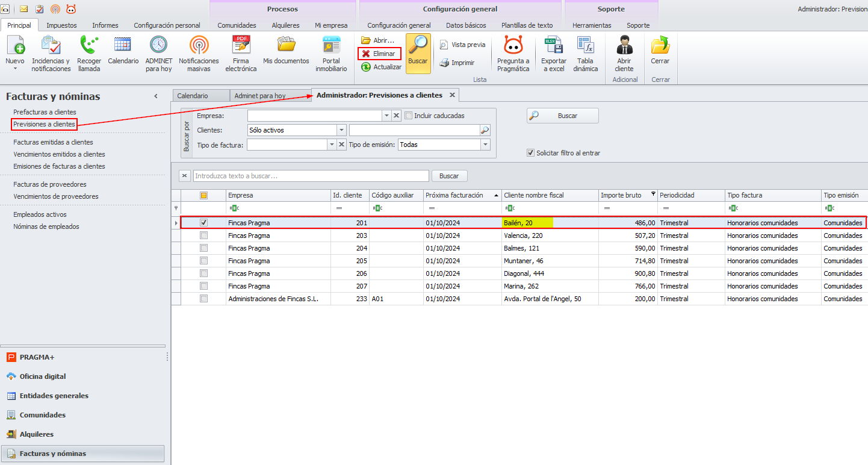Click Eliminar to delete selected record
The height and width of the screenshot is (465, 868).
pos(379,54)
